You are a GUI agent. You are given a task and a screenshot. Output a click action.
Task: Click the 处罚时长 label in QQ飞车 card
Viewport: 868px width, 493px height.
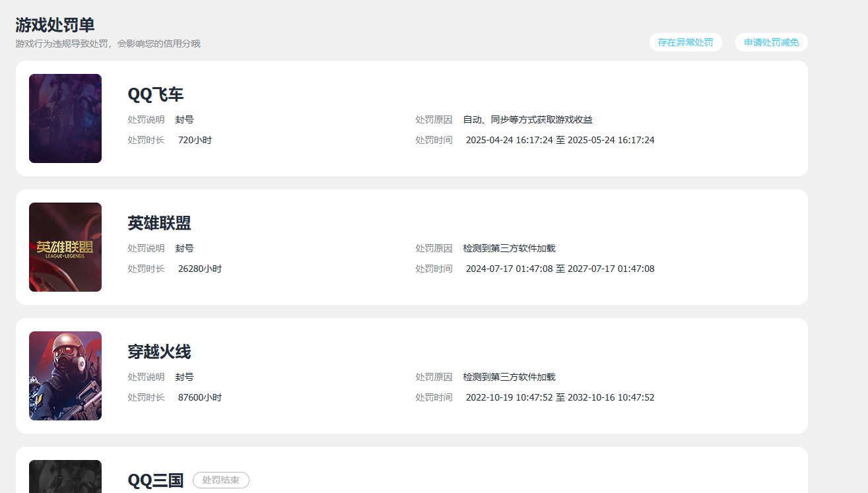[x=147, y=140]
